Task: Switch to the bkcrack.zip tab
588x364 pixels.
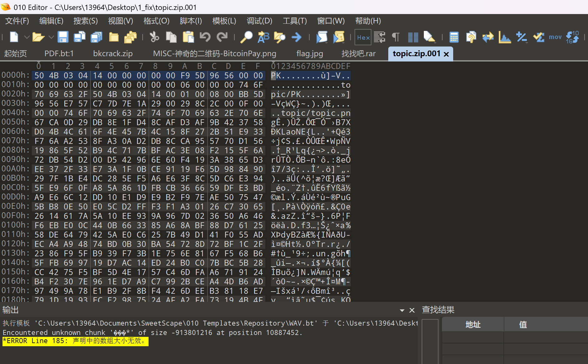Action: tap(113, 54)
